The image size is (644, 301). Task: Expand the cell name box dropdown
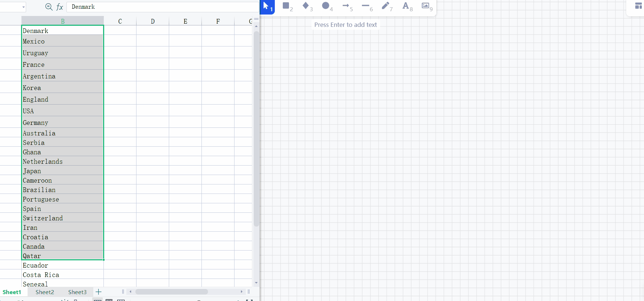24,7
